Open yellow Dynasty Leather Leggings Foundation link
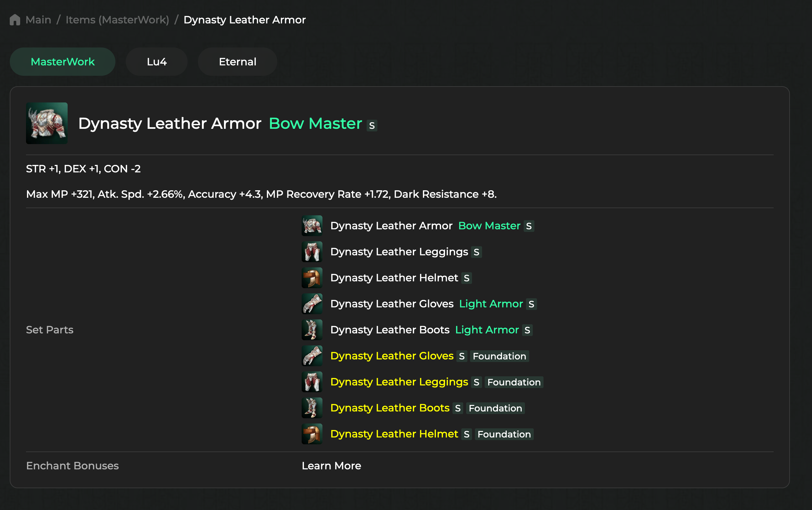812x510 pixels. [399, 382]
